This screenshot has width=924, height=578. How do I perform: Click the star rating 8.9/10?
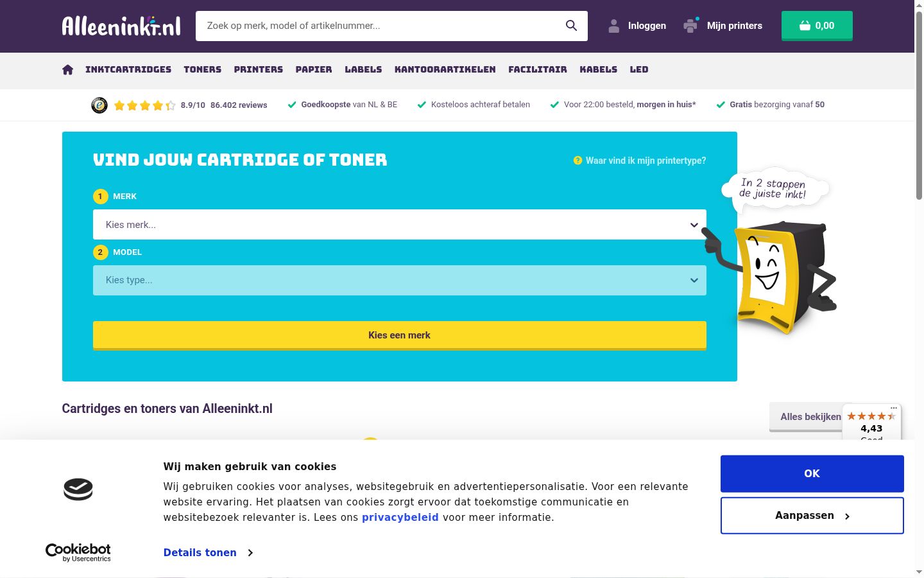144,105
